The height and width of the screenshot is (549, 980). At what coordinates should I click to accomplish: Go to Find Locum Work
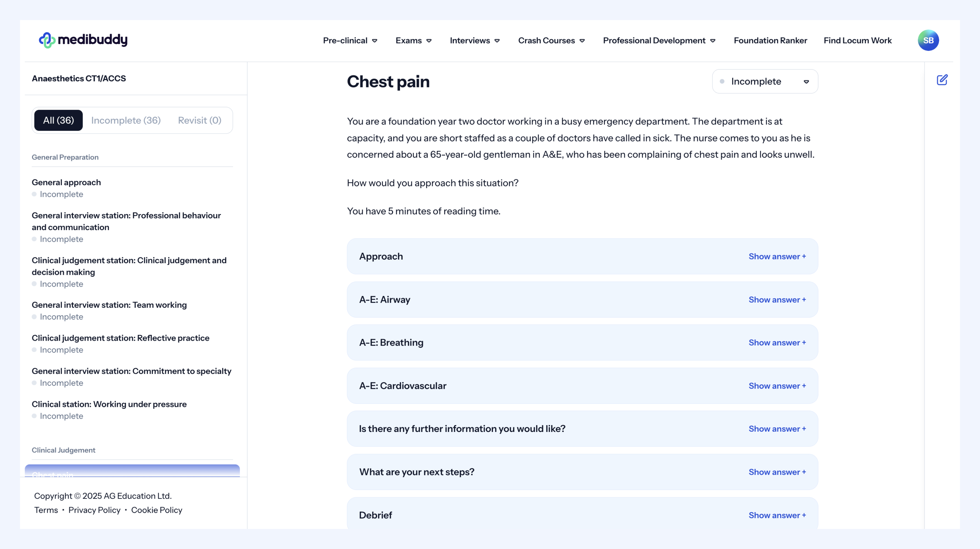pos(858,40)
